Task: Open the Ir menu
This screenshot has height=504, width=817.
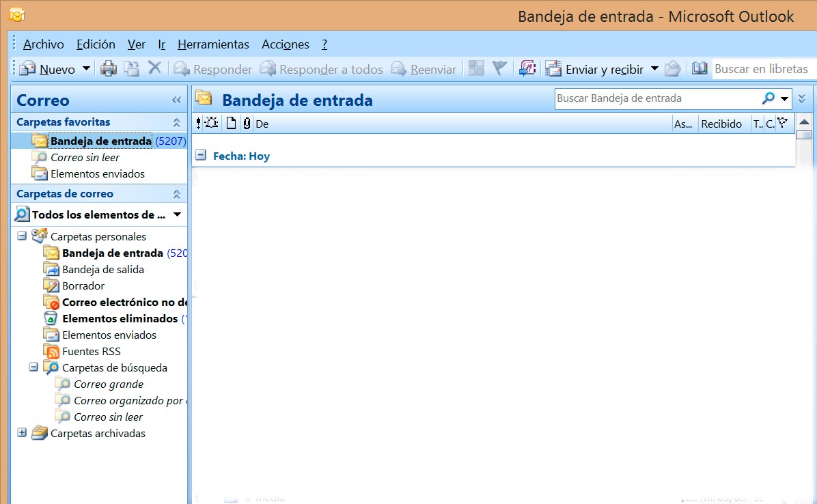Action: 161,44
